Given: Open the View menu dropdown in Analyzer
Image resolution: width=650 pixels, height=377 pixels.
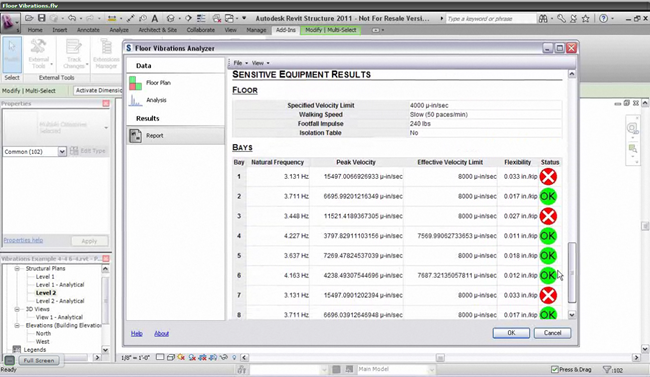Looking at the screenshot, I should click(260, 63).
